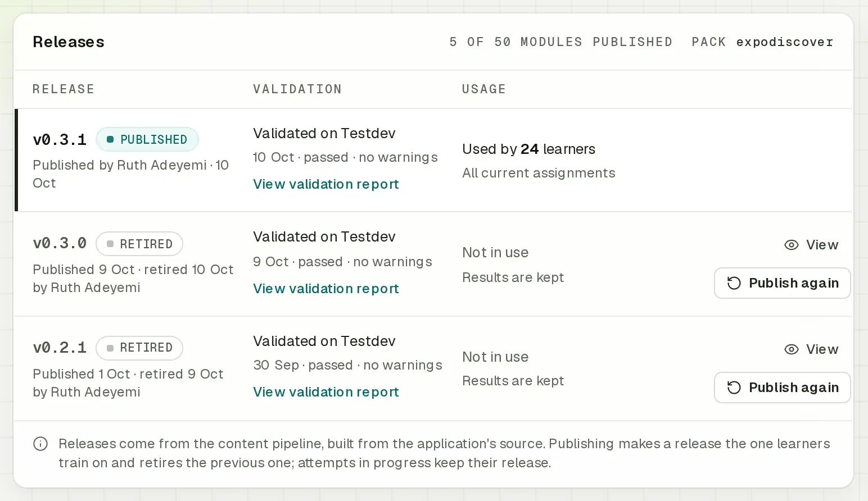This screenshot has width=868, height=501.
Task: Open validation report for v0.3.1
Action: [x=326, y=184]
